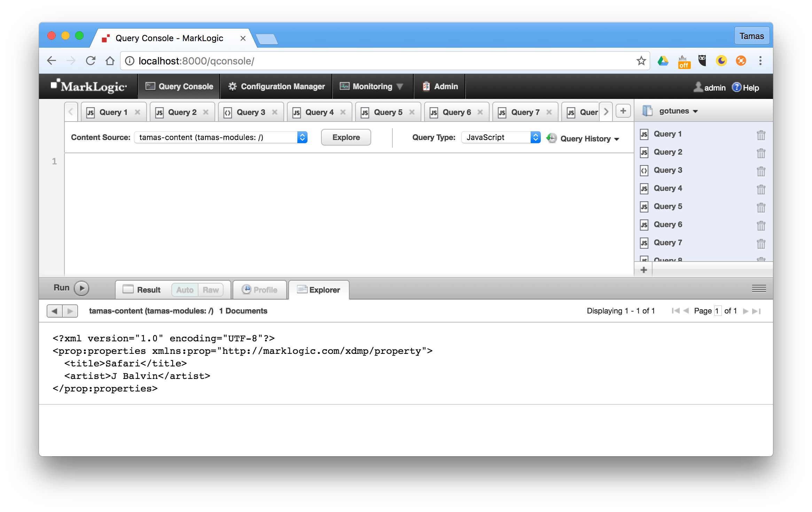The image size is (812, 512).
Task: Delete Query 3 using its trash icon
Action: tap(761, 171)
